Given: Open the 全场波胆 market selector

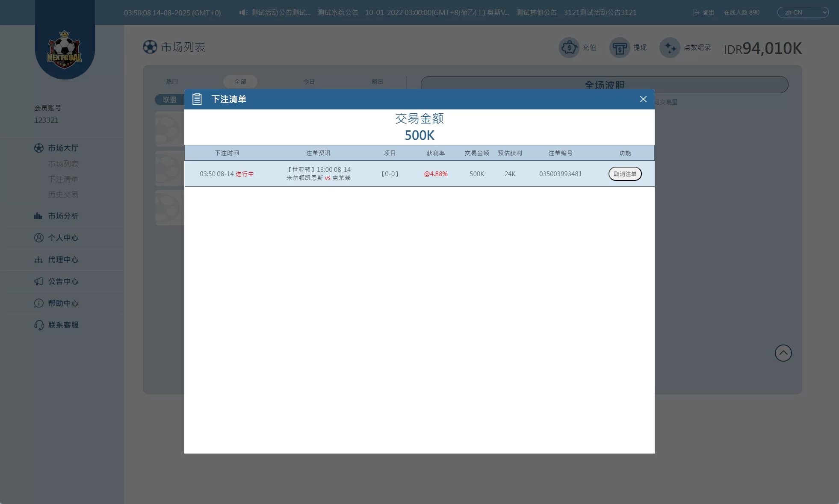Looking at the screenshot, I should [604, 85].
